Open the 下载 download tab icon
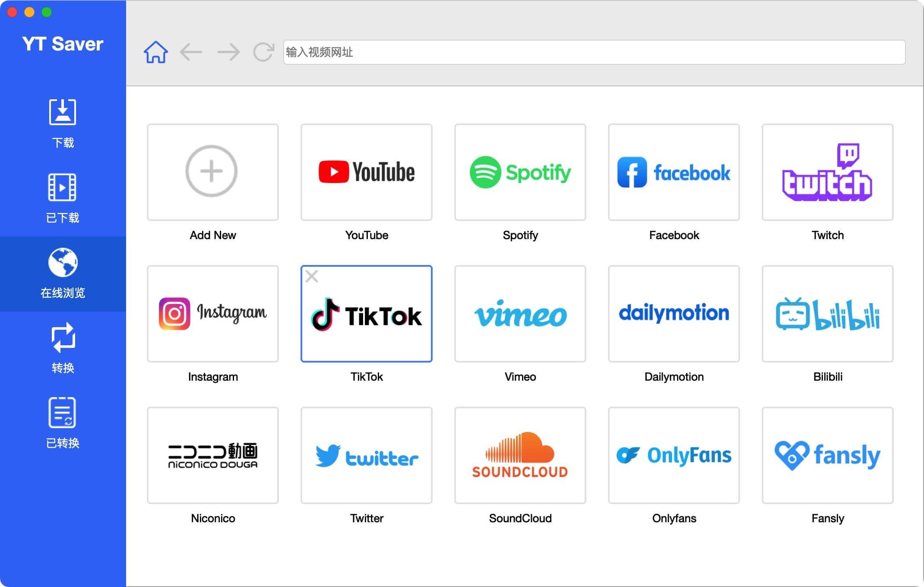The image size is (924, 587). click(x=63, y=112)
